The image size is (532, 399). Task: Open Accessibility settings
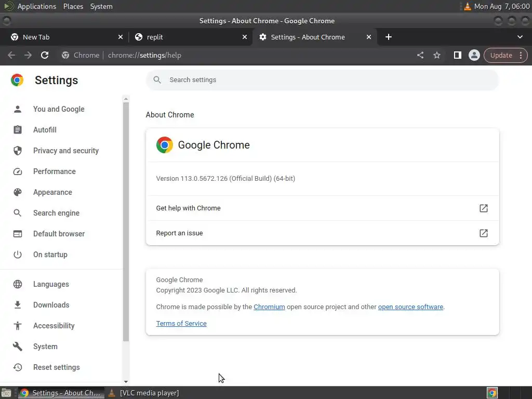click(x=54, y=326)
